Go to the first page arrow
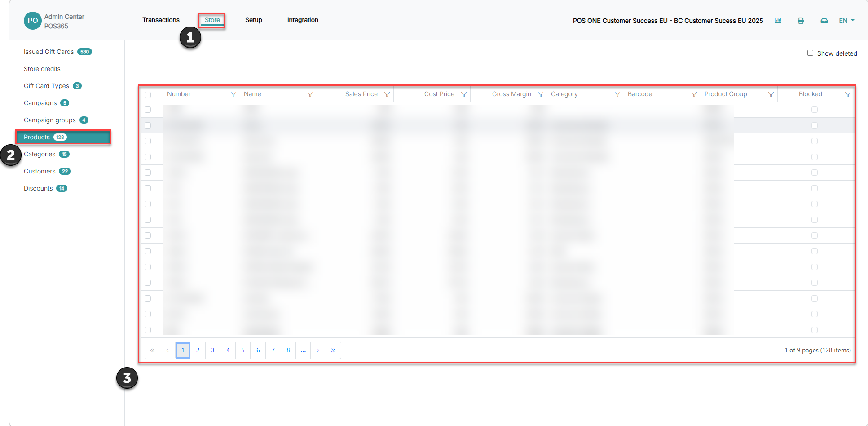The height and width of the screenshot is (426, 868). tap(153, 350)
